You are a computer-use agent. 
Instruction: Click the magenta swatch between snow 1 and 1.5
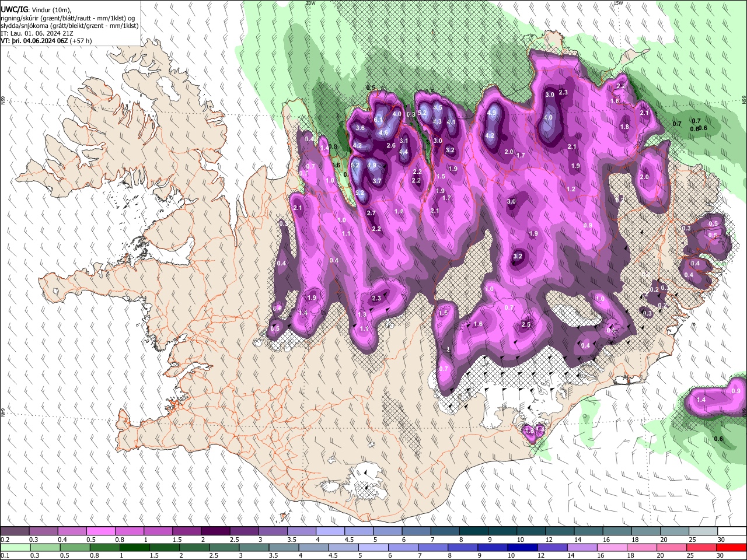click(x=158, y=531)
